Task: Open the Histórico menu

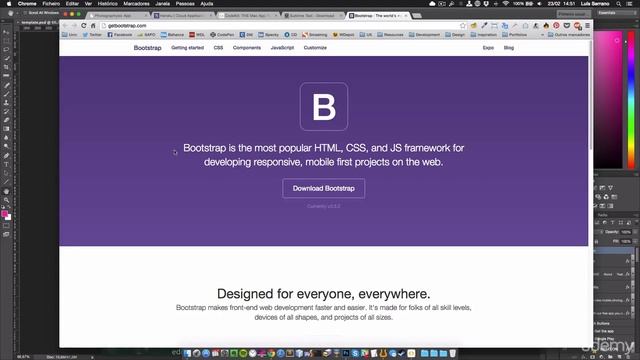Action: [x=107, y=4]
